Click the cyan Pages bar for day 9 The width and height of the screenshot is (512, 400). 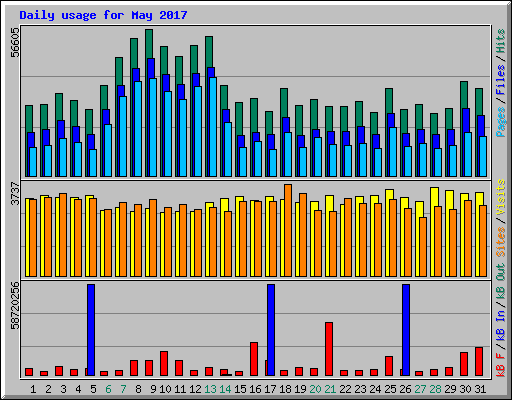pos(153,127)
